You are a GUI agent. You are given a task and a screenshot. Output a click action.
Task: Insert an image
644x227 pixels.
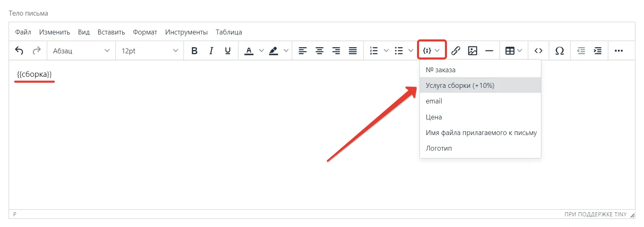472,50
